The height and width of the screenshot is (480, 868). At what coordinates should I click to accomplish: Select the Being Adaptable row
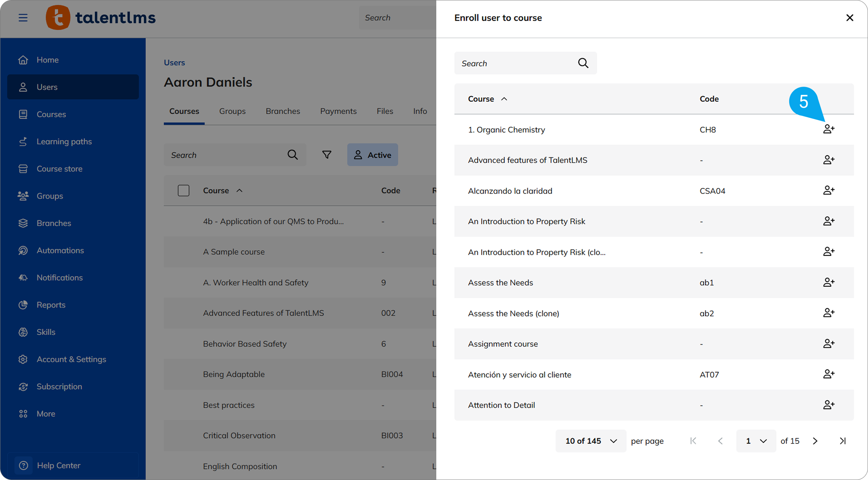300,374
